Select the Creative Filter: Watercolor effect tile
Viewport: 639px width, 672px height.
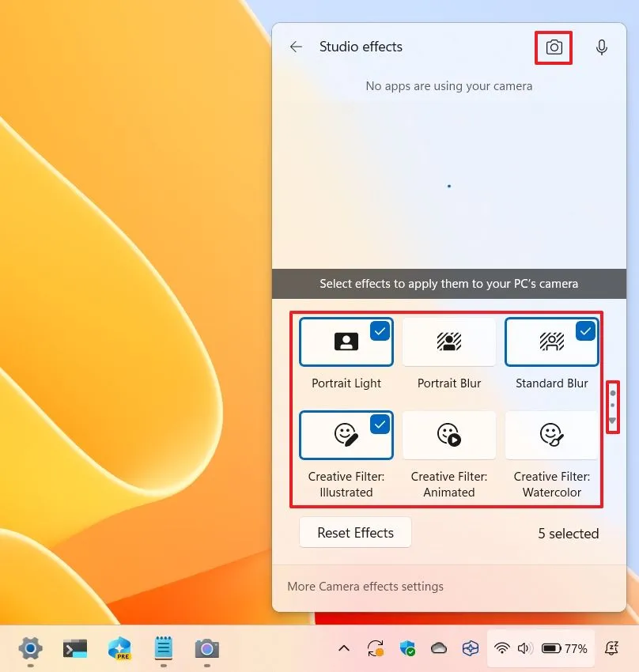point(551,435)
